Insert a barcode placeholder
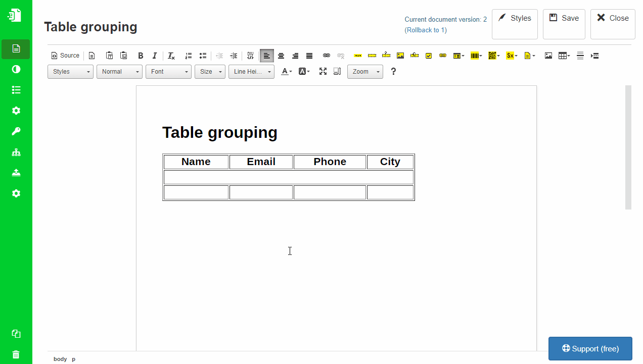 pyautogui.click(x=476, y=56)
